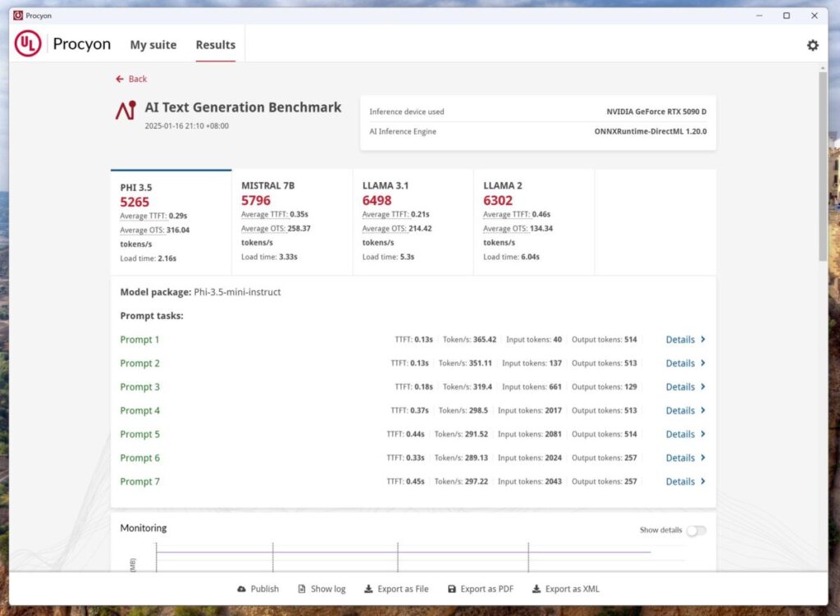Click the Export as File label

tap(403, 589)
